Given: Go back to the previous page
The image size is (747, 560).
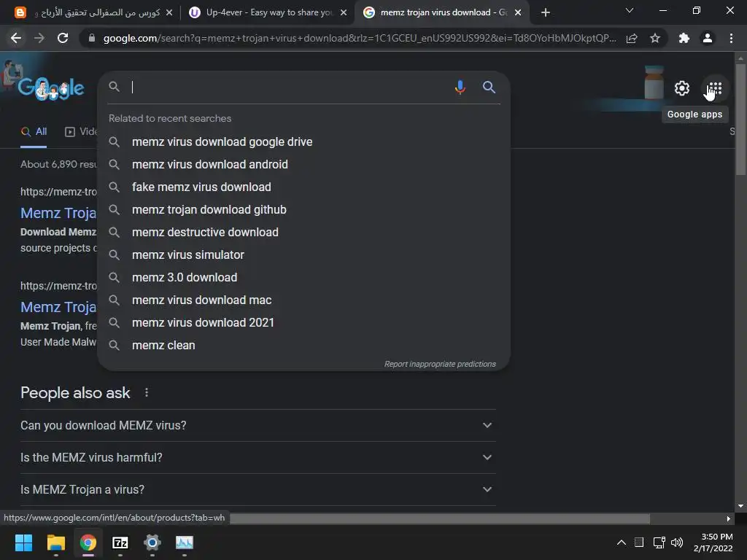Looking at the screenshot, I should (16, 38).
